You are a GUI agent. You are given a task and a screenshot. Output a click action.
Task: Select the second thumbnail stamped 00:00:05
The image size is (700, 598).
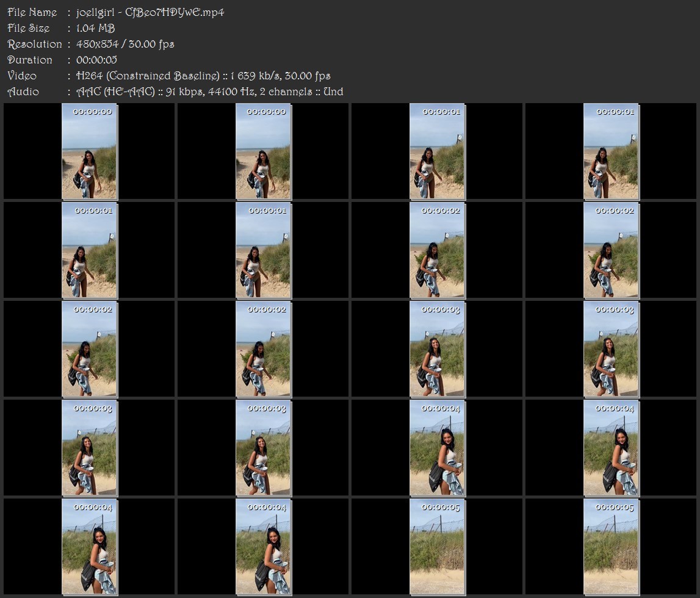pyautogui.click(x=611, y=547)
